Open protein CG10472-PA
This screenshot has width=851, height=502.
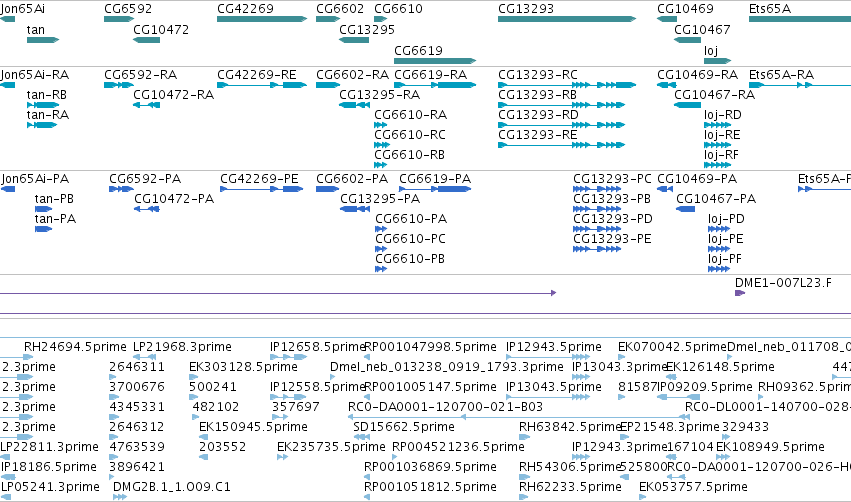pos(174,199)
